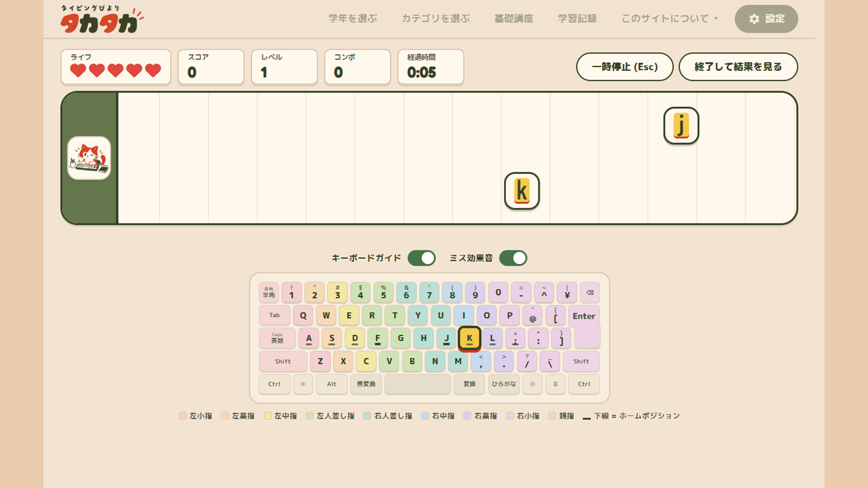Click the 'k' letter tile
Screen dimensions: 868x488
(522, 191)
